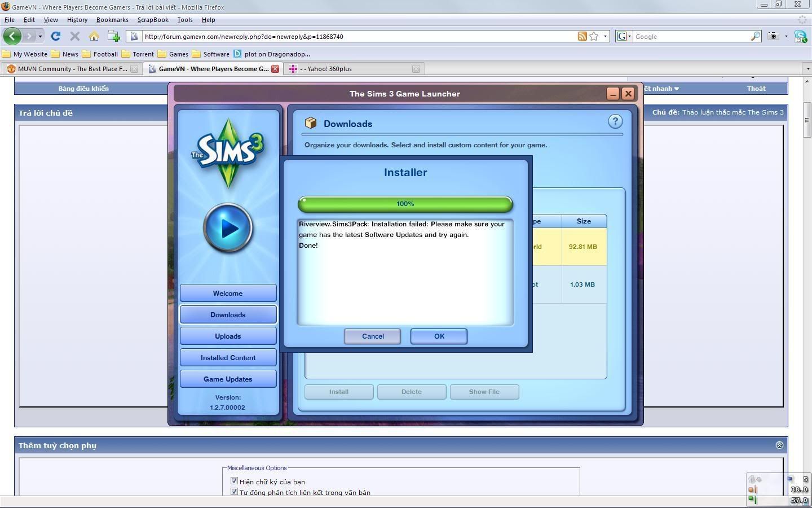Click the Sims 3 logo

228,152
